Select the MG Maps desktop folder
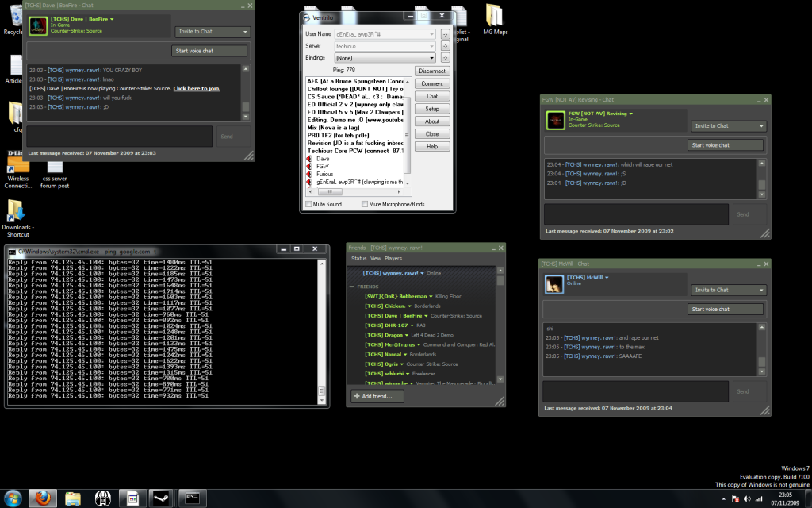The height and width of the screenshot is (508, 812). 495,19
